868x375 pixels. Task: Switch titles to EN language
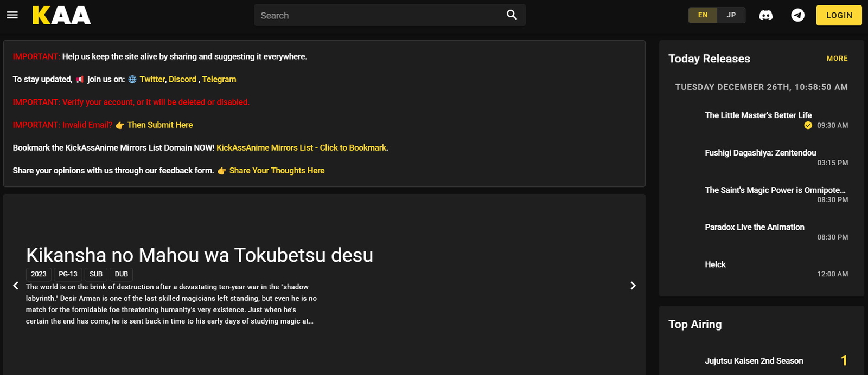click(x=703, y=15)
